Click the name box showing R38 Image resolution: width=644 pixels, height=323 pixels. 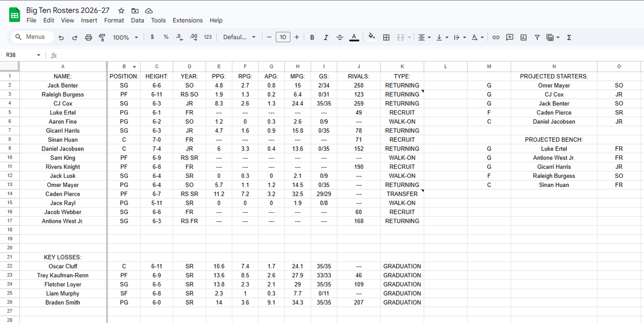(x=18, y=55)
